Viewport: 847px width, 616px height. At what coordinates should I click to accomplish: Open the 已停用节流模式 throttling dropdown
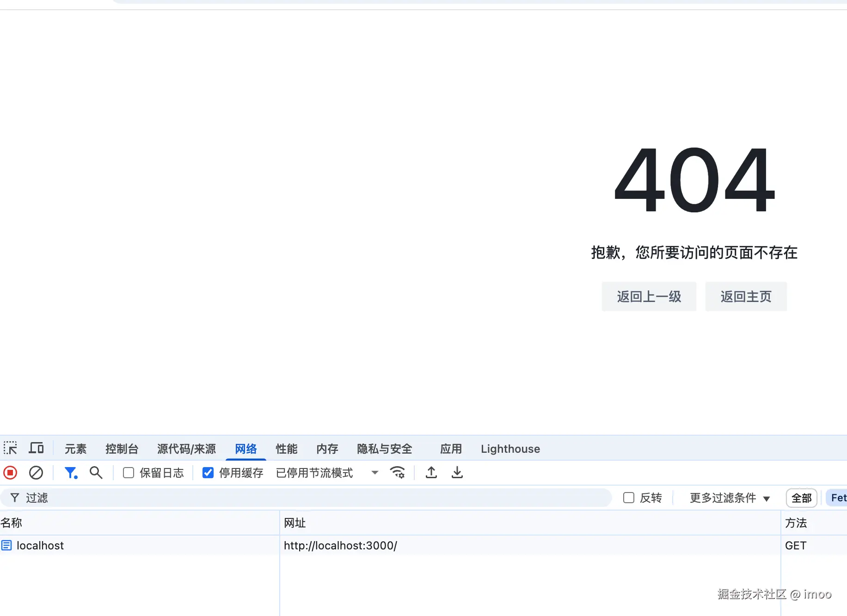pyautogui.click(x=327, y=473)
